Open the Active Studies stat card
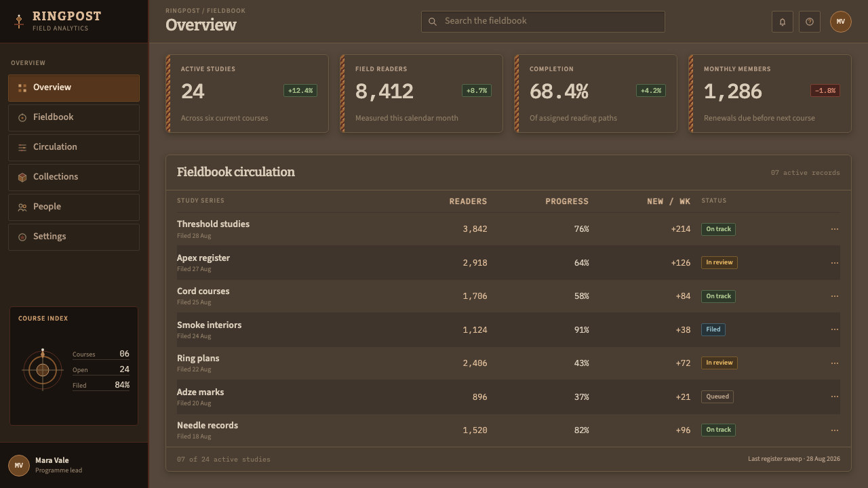 [x=248, y=94]
